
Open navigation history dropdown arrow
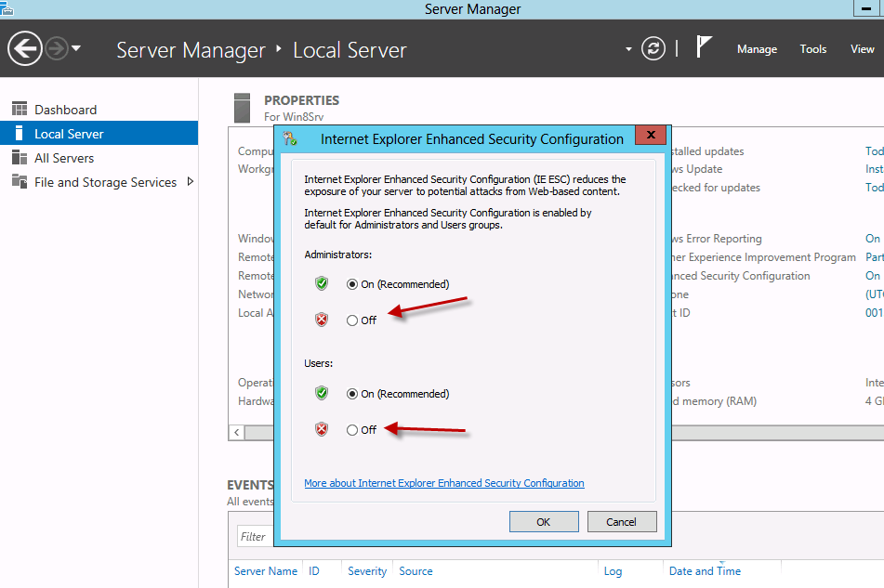point(76,48)
